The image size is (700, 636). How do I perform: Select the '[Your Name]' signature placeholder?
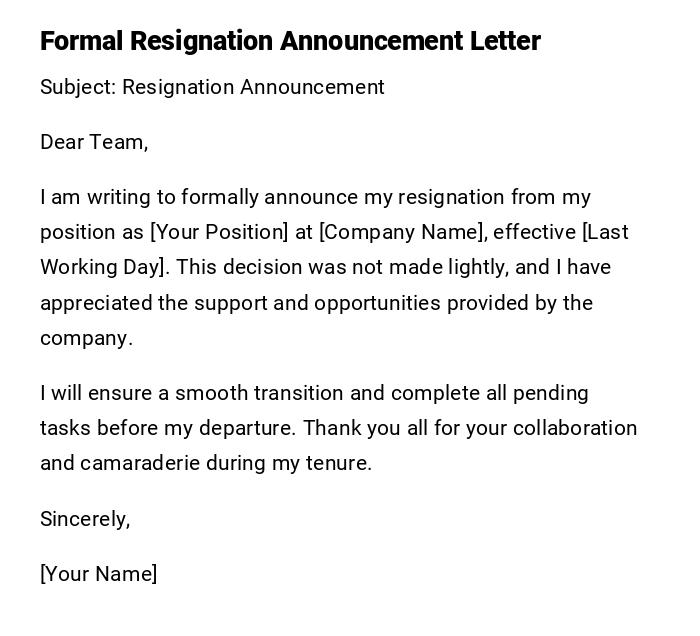(98, 574)
